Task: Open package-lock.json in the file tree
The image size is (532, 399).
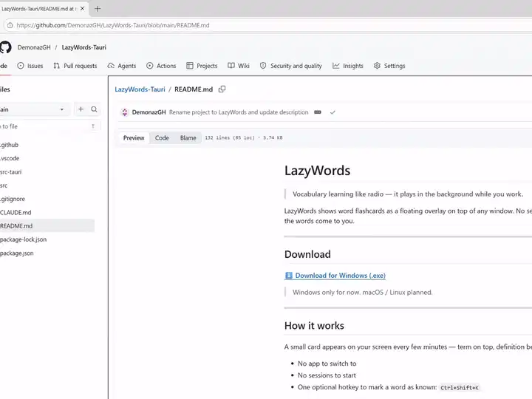Action: (24, 239)
